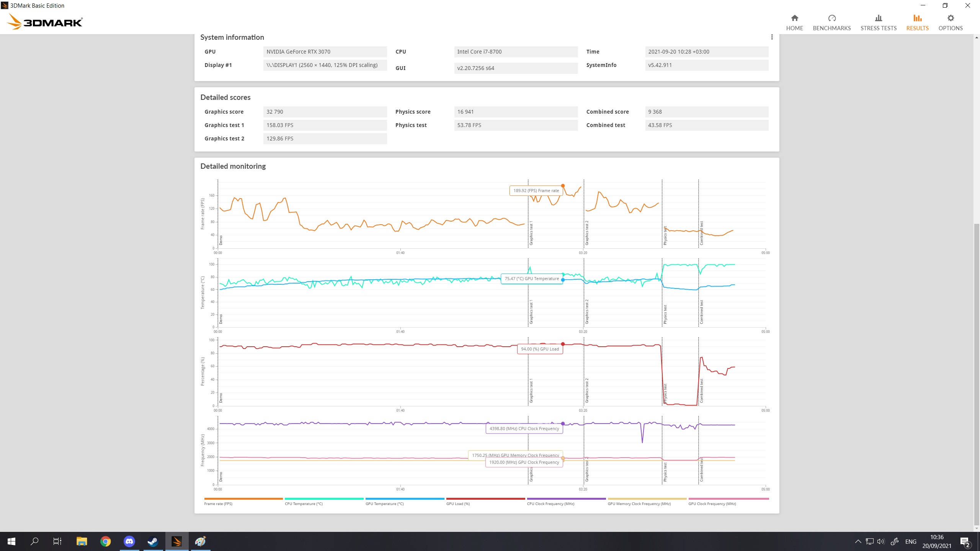Click the Display #1 resolution value
The height and width of the screenshot is (551, 980).
point(325,65)
